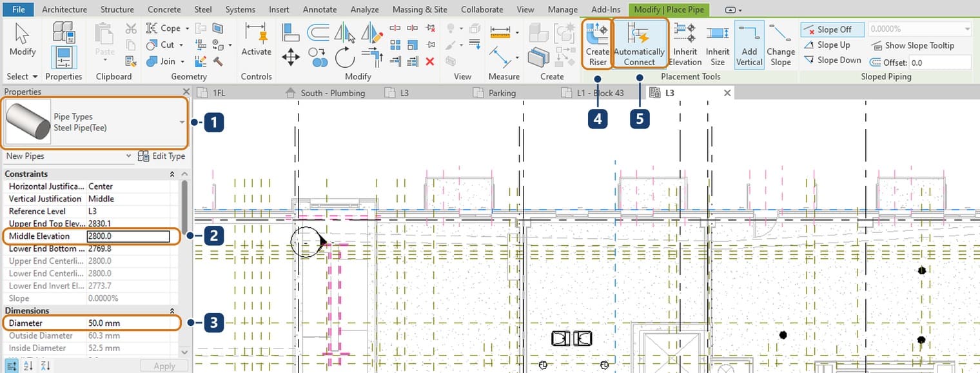The width and height of the screenshot is (980, 373).
Task: Select Mirror - Draw Axis tool
Action: pos(372,32)
